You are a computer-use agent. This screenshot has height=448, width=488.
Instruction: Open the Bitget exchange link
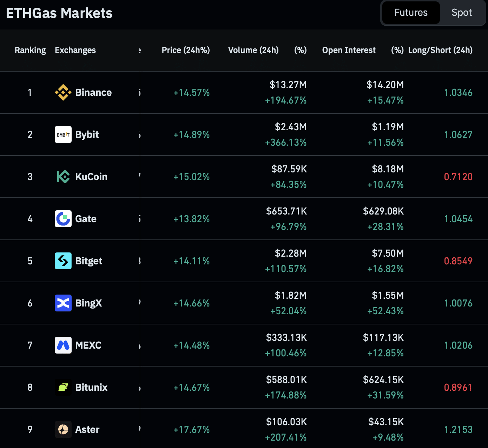88,261
